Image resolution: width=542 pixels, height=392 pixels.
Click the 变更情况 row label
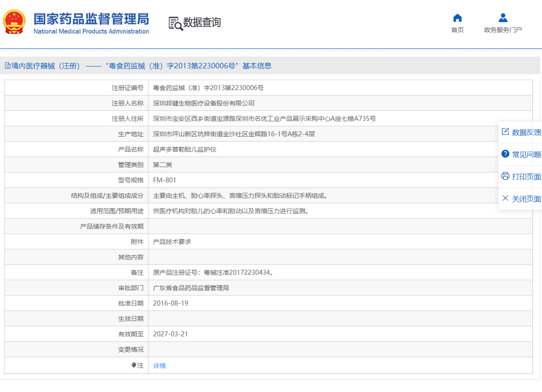[x=131, y=349]
